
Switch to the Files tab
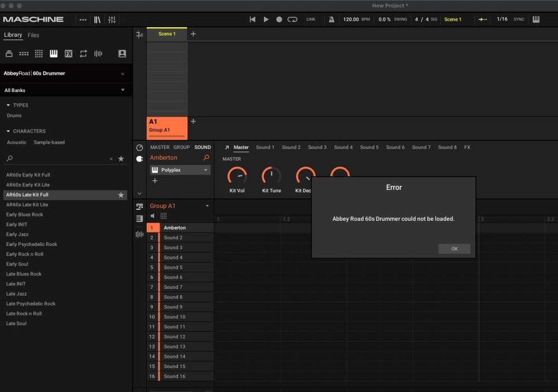(33, 35)
